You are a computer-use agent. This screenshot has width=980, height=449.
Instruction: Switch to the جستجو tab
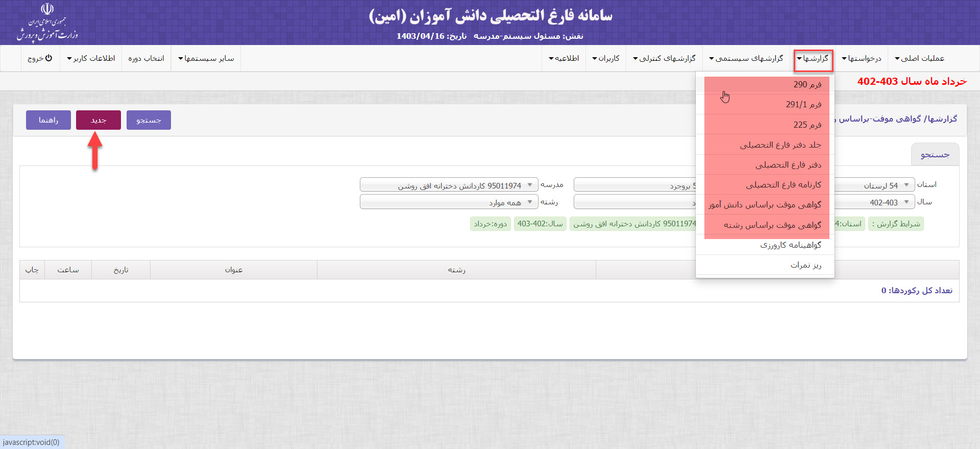pos(935,155)
